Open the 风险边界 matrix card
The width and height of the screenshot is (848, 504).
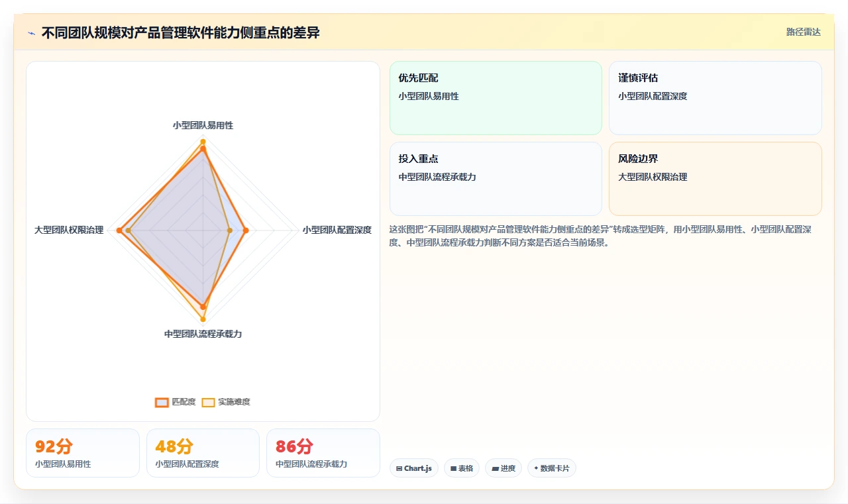(715, 179)
